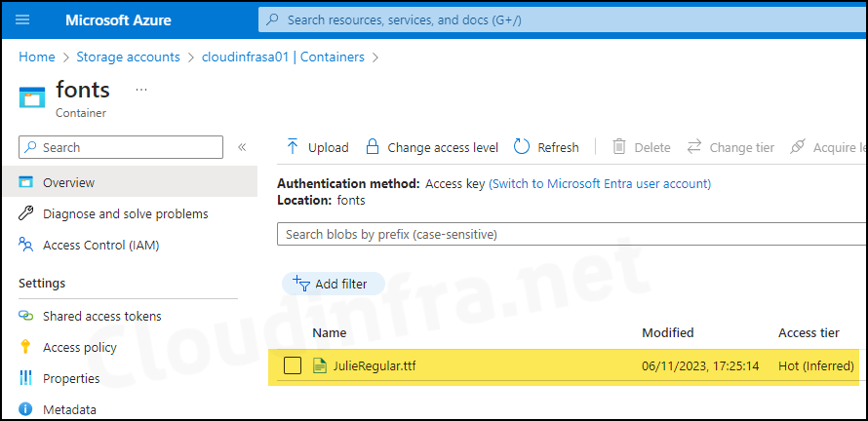Image resolution: width=868 pixels, height=421 pixels.
Task: Click the Hot (Inferred) cell
Action: 816,365
